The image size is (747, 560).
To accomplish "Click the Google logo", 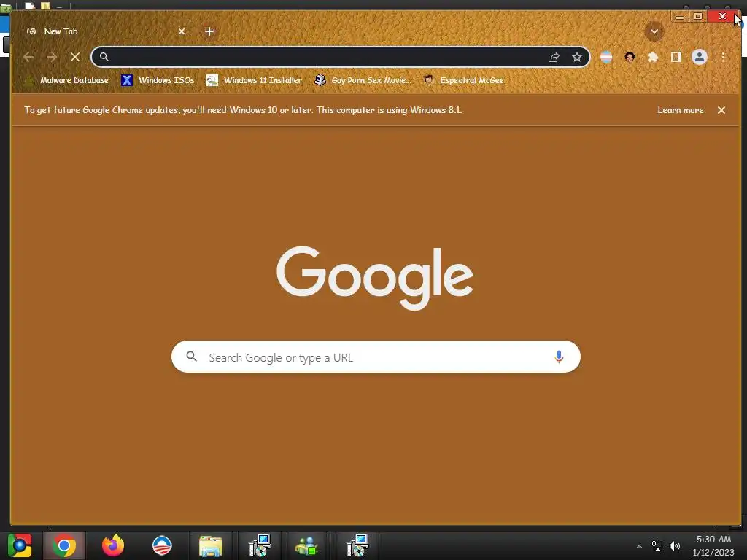I will click(375, 278).
